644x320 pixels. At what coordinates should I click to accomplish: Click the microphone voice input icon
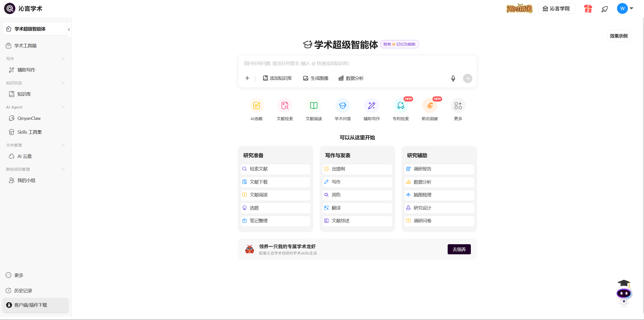click(x=453, y=78)
